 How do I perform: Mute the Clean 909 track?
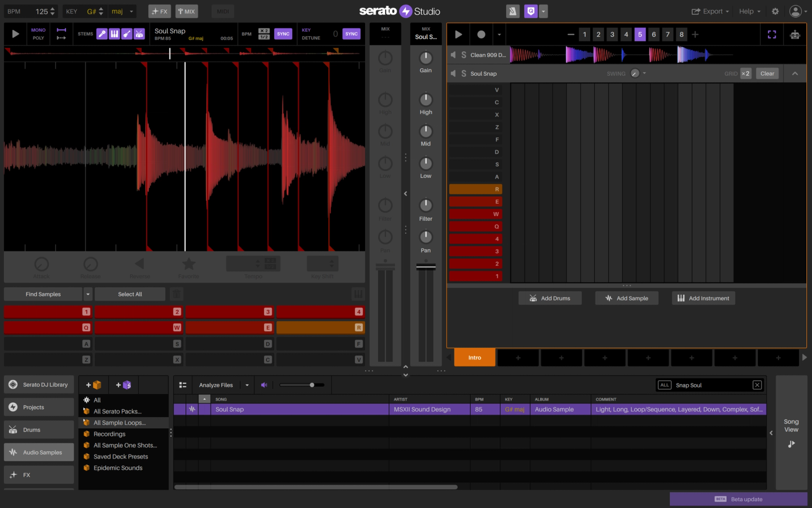(x=452, y=55)
